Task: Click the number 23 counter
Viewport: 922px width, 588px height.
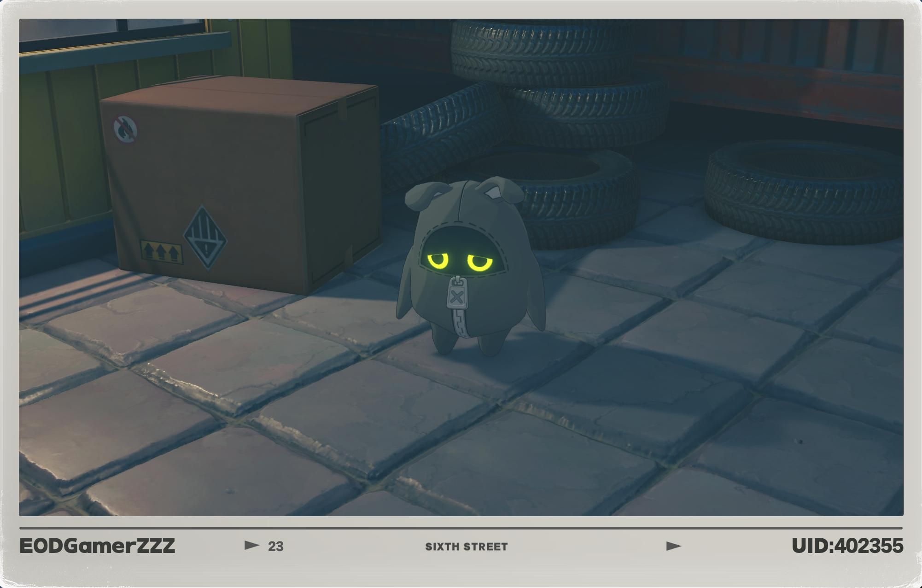Action: pos(275,547)
